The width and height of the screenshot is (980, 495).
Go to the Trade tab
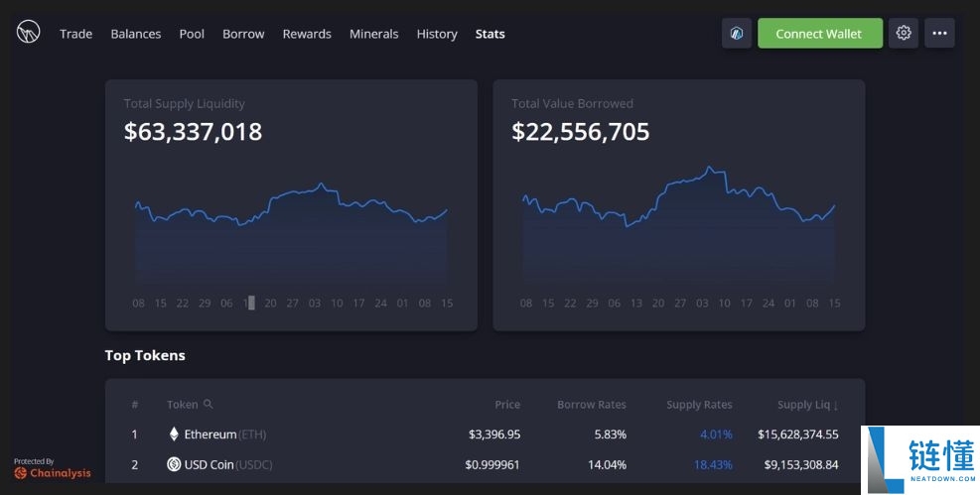(75, 34)
